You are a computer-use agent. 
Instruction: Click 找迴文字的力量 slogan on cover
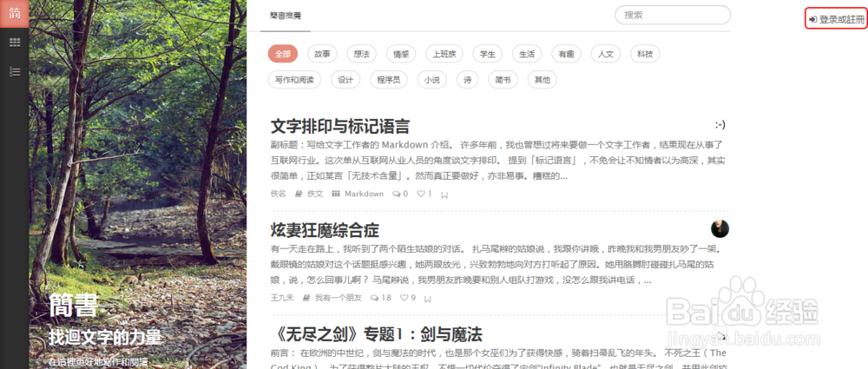click(x=105, y=338)
